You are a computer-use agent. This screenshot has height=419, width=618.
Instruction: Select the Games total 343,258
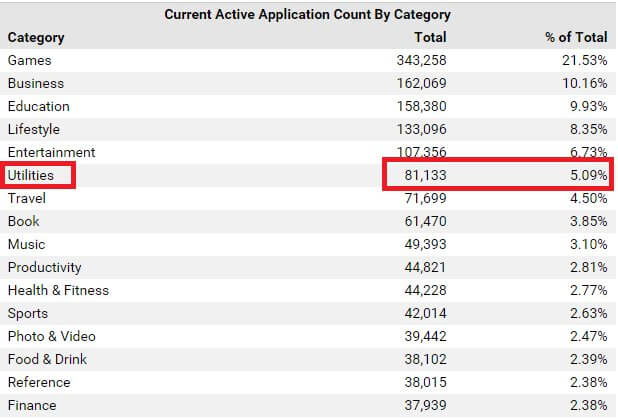[x=416, y=60]
